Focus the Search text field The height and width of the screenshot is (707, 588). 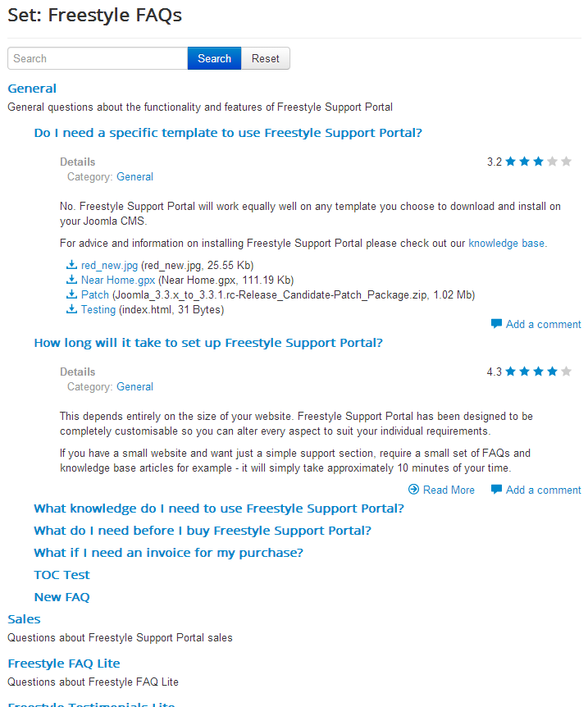[98, 58]
